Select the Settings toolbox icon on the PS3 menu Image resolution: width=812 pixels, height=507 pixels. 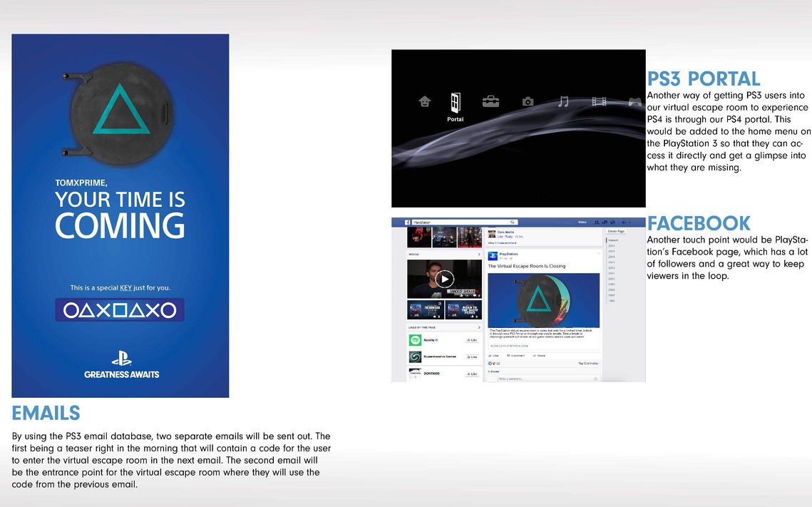click(x=490, y=101)
